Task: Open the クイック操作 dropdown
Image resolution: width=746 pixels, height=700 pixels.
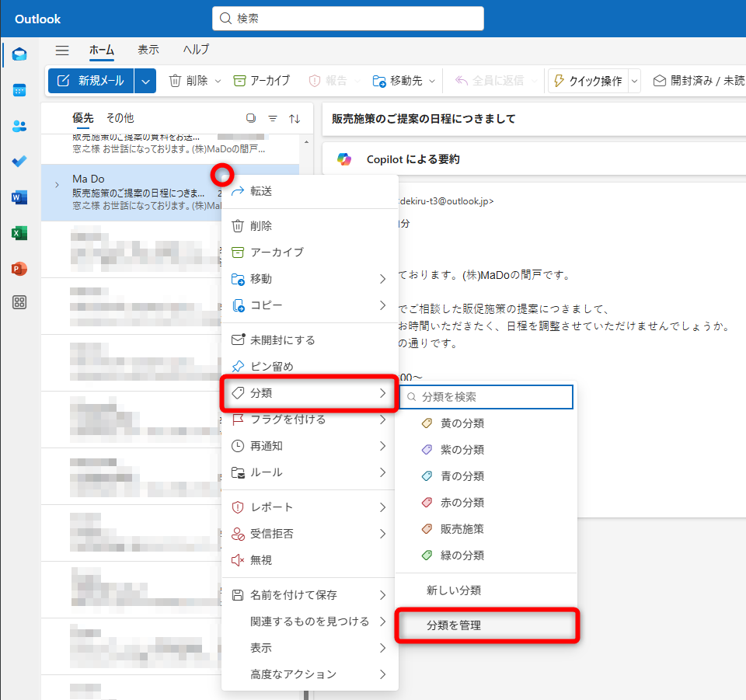Action: 634,80
